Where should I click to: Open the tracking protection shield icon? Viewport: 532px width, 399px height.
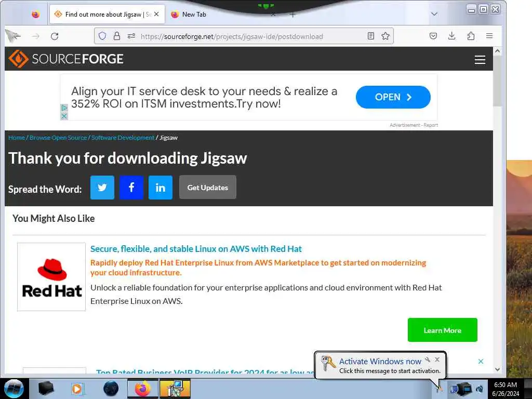tap(102, 36)
